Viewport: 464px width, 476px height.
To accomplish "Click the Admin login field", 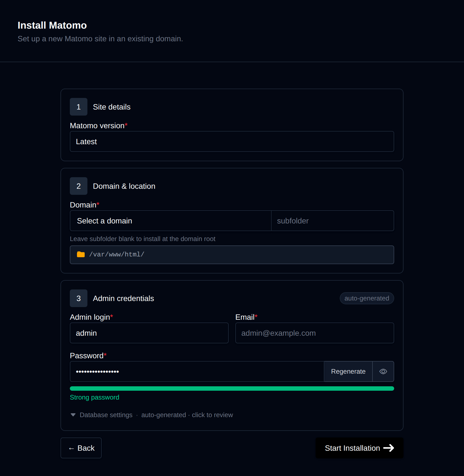I will pyautogui.click(x=149, y=333).
